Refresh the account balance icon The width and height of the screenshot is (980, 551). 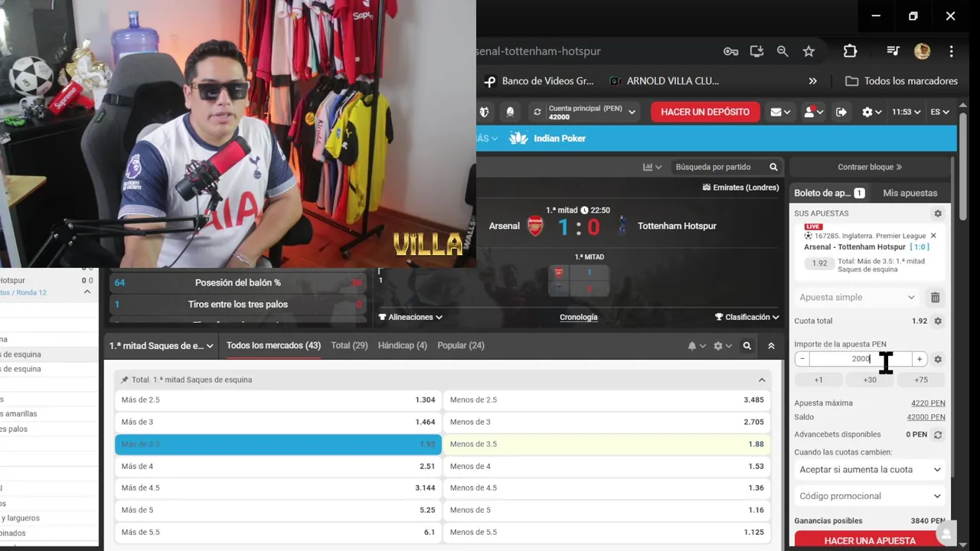(x=537, y=112)
